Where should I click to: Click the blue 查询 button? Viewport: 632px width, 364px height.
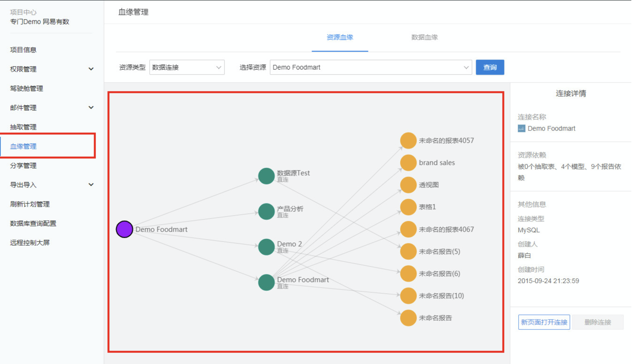[x=490, y=67]
